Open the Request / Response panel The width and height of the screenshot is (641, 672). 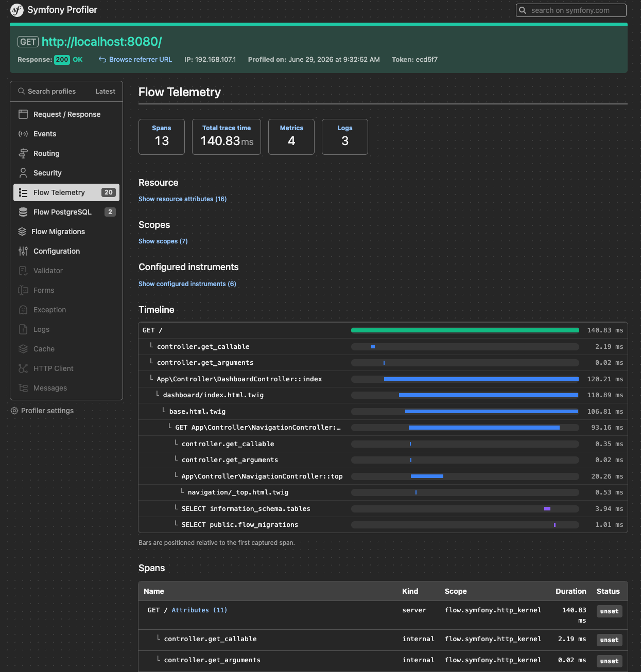pos(66,114)
